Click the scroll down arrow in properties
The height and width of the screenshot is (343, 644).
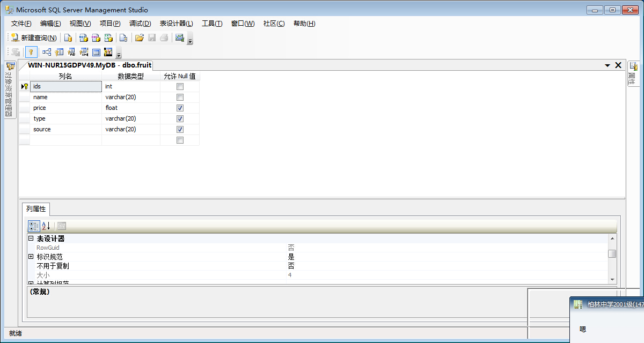612,279
